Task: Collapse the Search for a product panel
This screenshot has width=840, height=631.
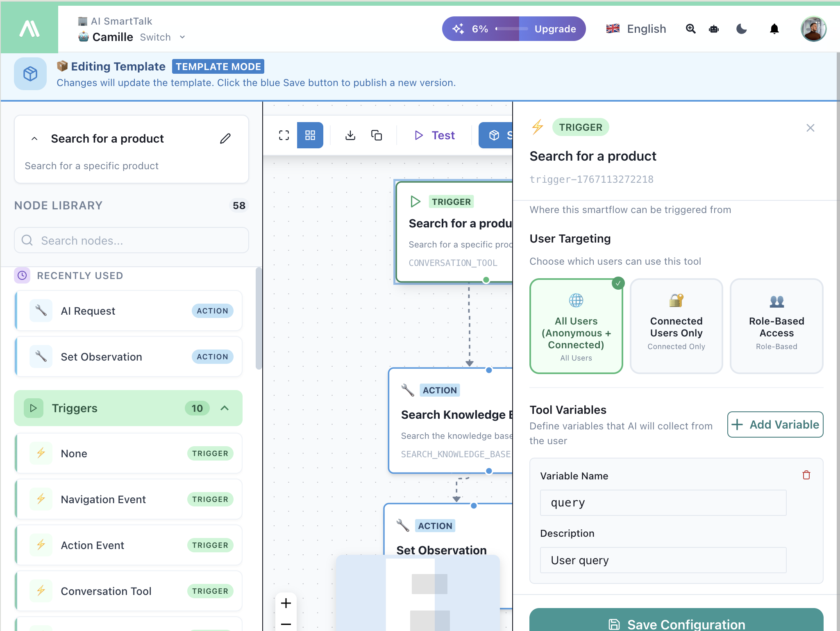Action: [34, 138]
